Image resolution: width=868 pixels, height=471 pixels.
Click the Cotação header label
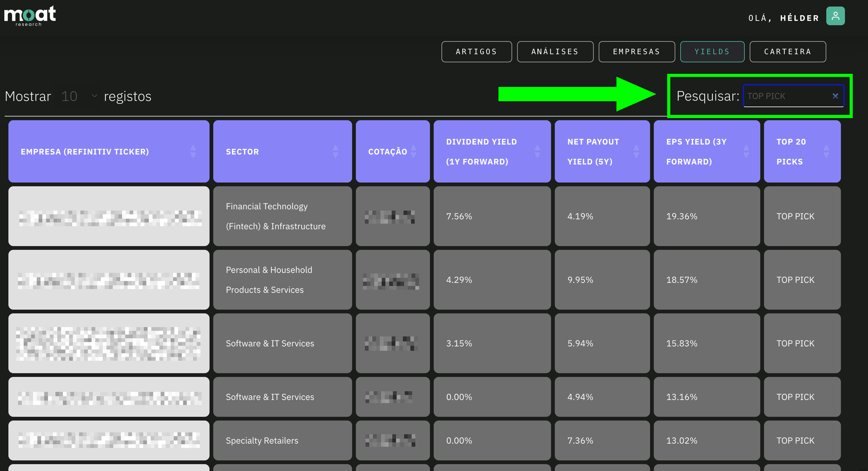[388, 152]
